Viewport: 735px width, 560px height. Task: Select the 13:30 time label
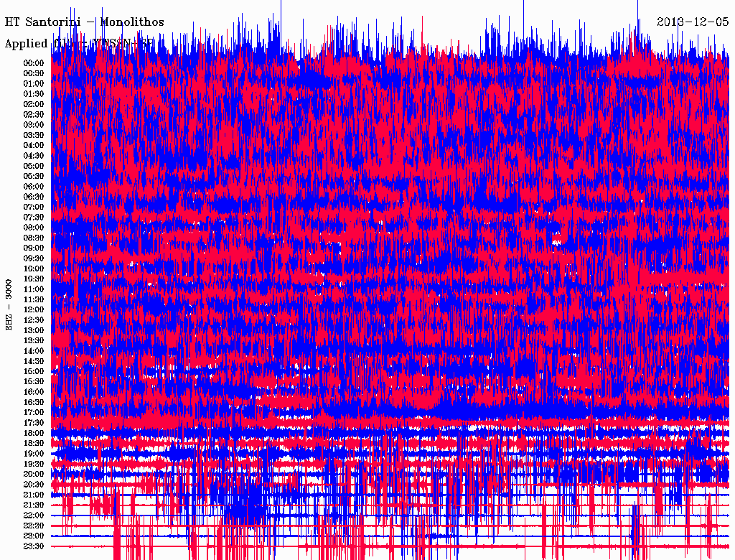[x=34, y=341]
